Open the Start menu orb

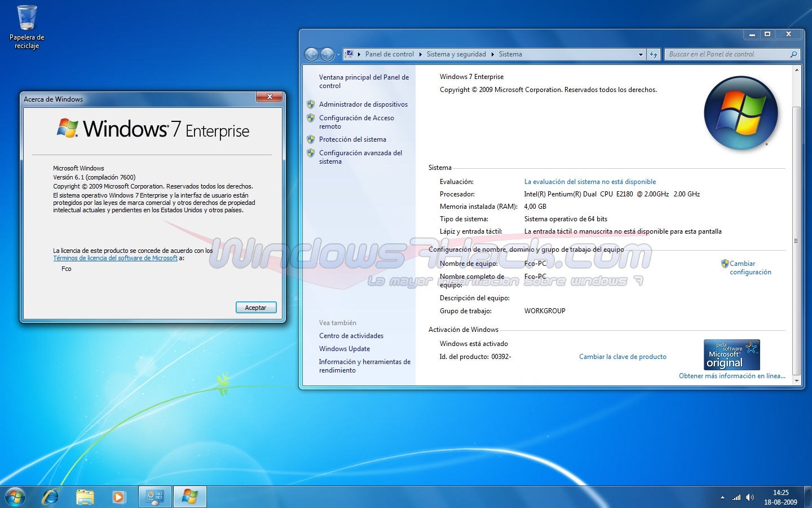click(15, 497)
